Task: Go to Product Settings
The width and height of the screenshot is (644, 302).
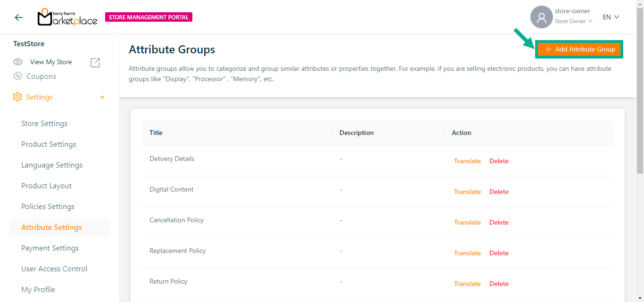Action: tap(49, 144)
